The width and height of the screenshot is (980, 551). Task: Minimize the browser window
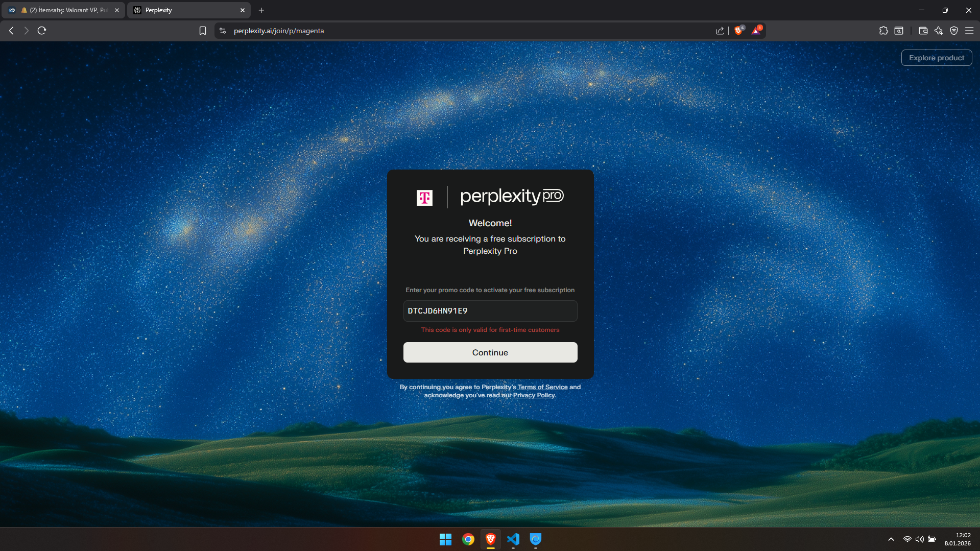click(x=922, y=10)
